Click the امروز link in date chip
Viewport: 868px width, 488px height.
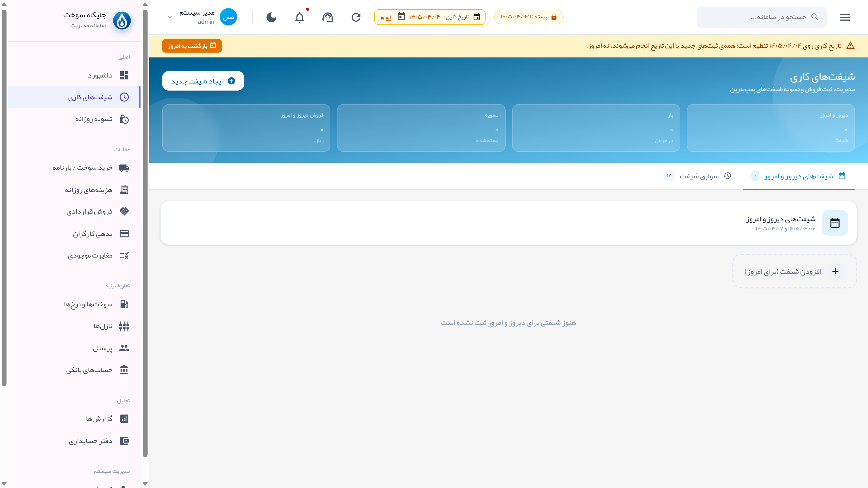(x=385, y=17)
